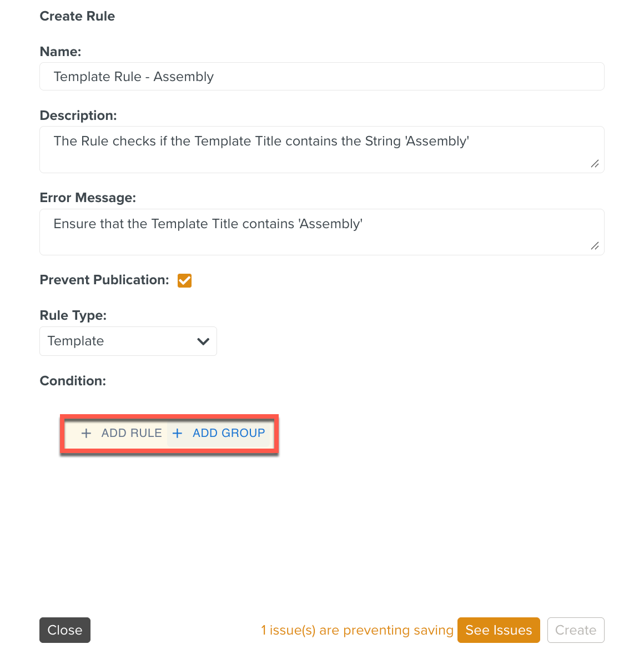Image resolution: width=644 pixels, height=654 pixels.
Task: Click the plus icon beside ADD RULE
Action: (86, 434)
